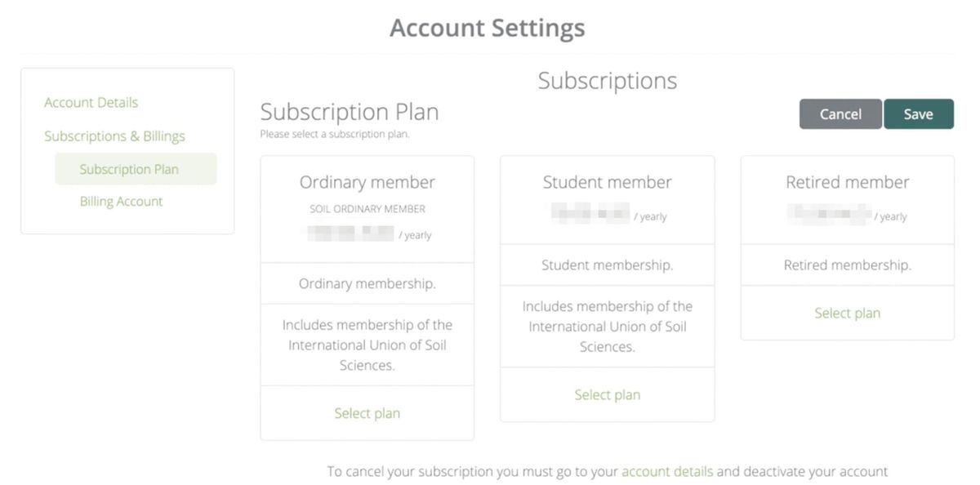Go to Billing Account in the sidebar
980x485 pixels.
121,202
